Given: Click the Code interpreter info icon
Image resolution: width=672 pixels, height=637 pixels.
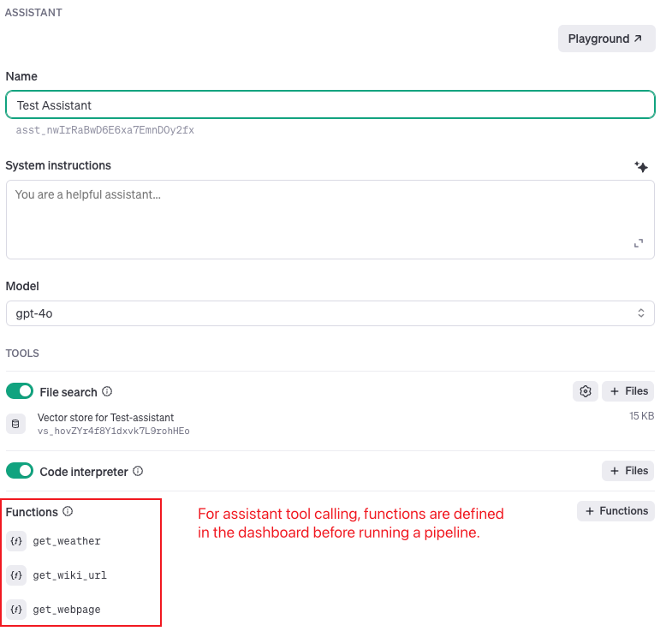Looking at the screenshot, I should [138, 471].
